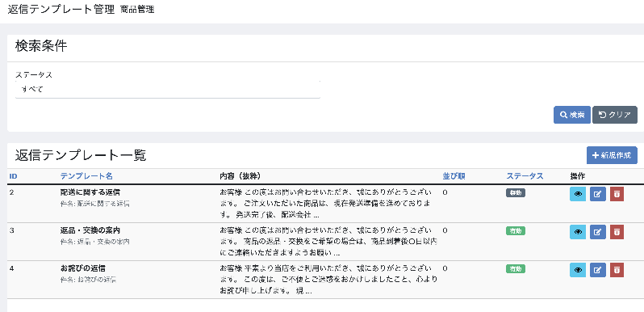The width and height of the screenshot is (644, 312).
Task: Click subject line 件名: 返品・交換の案内
Action: (95, 242)
